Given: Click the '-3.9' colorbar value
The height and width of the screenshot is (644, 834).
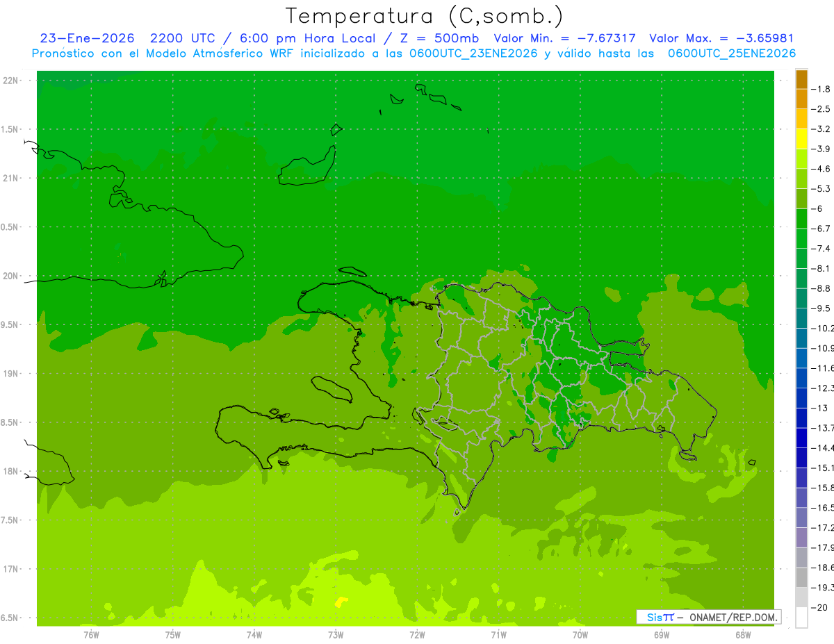Looking at the screenshot, I should click(821, 149).
